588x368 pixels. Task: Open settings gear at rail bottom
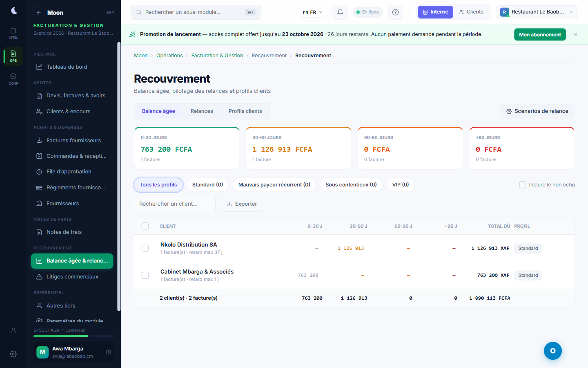pyautogui.click(x=13, y=354)
